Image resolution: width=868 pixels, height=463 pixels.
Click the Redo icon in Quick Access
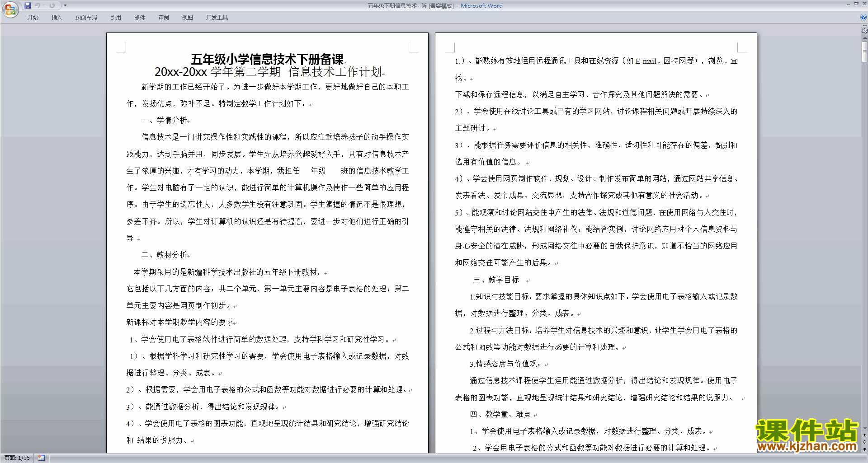click(x=52, y=5)
